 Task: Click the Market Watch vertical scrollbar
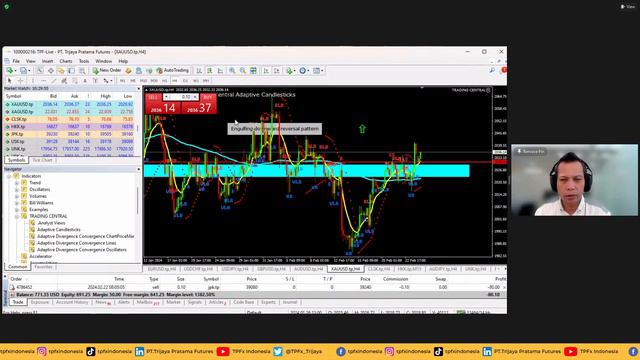[138, 128]
